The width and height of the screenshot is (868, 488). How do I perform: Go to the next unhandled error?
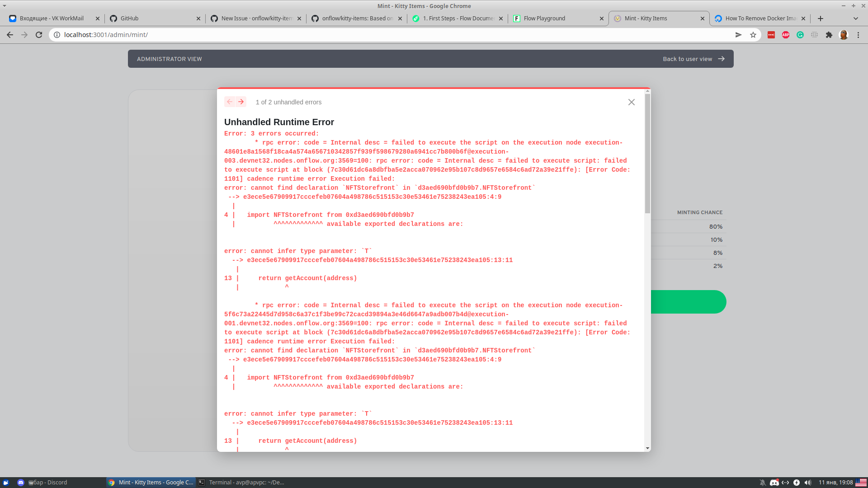(241, 102)
